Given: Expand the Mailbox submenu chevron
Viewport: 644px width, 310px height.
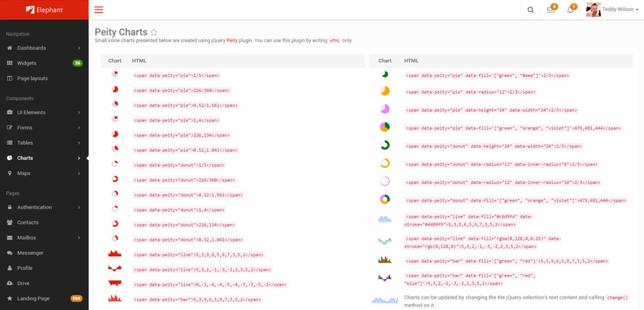Looking at the screenshot, I should tap(79, 238).
